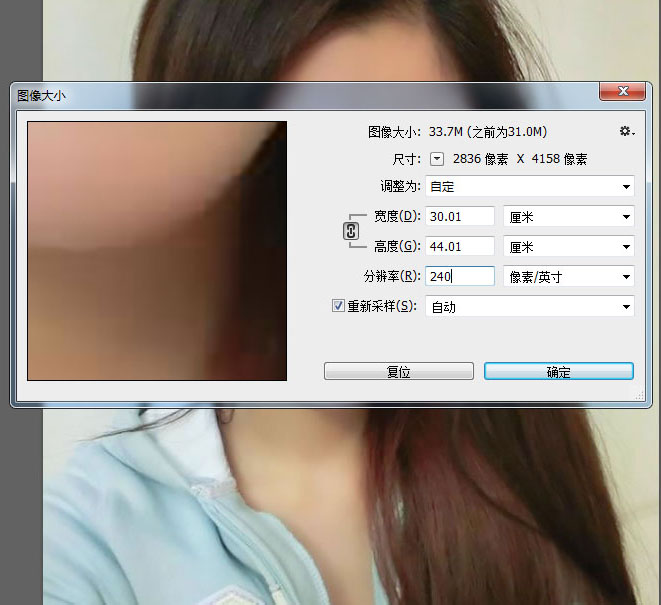Click the image preview thumbnail in the dialog
Viewport: 661px width, 605px height.
tap(157, 251)
